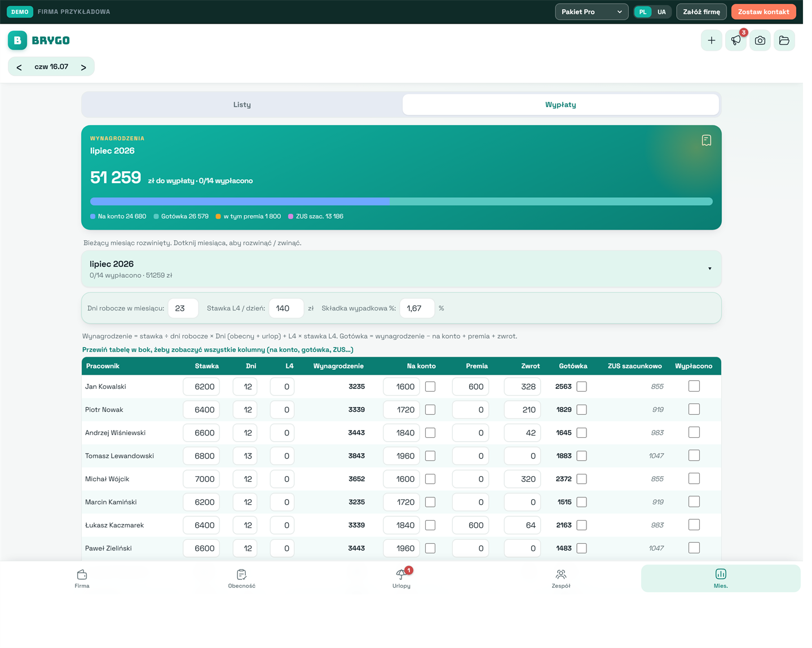Open Urlopy in bottom navigation
Screen dimensions: 812x648
(x=401, y=579)
